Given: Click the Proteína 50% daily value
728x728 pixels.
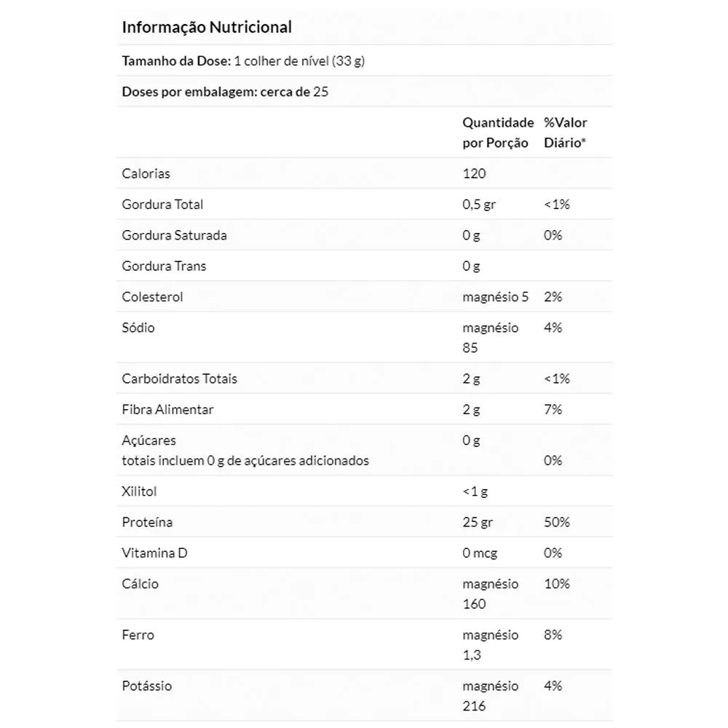Looking at the screenshot, I should (557, 522).
